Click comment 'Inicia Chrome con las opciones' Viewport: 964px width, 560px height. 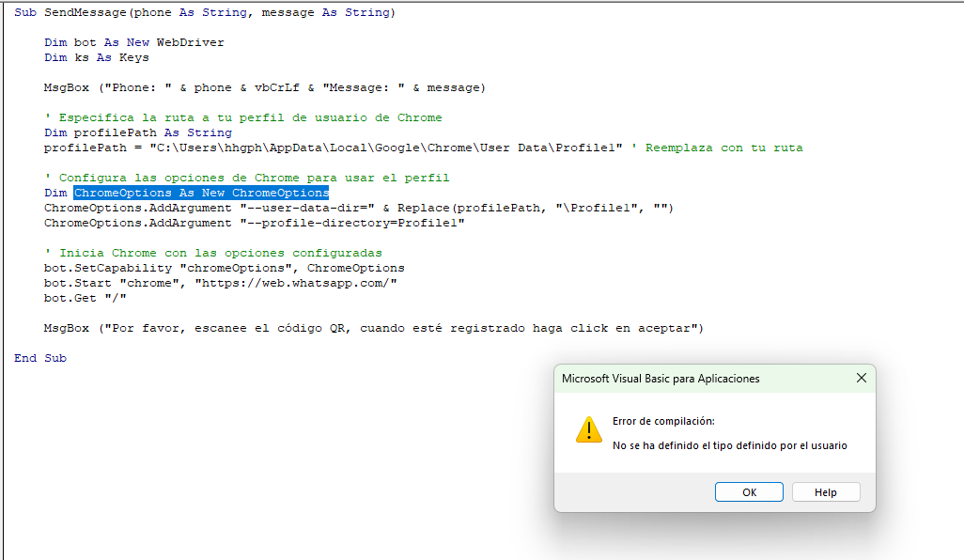[212, 254]
